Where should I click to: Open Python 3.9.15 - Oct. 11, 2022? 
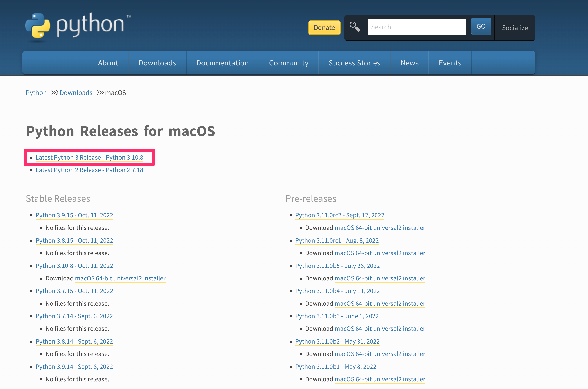tap(74, 215)
